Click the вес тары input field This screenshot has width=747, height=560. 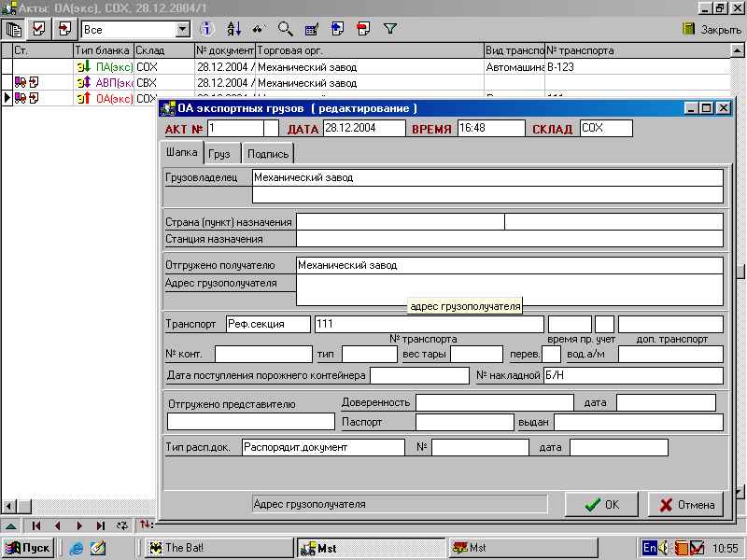(476, 355)
